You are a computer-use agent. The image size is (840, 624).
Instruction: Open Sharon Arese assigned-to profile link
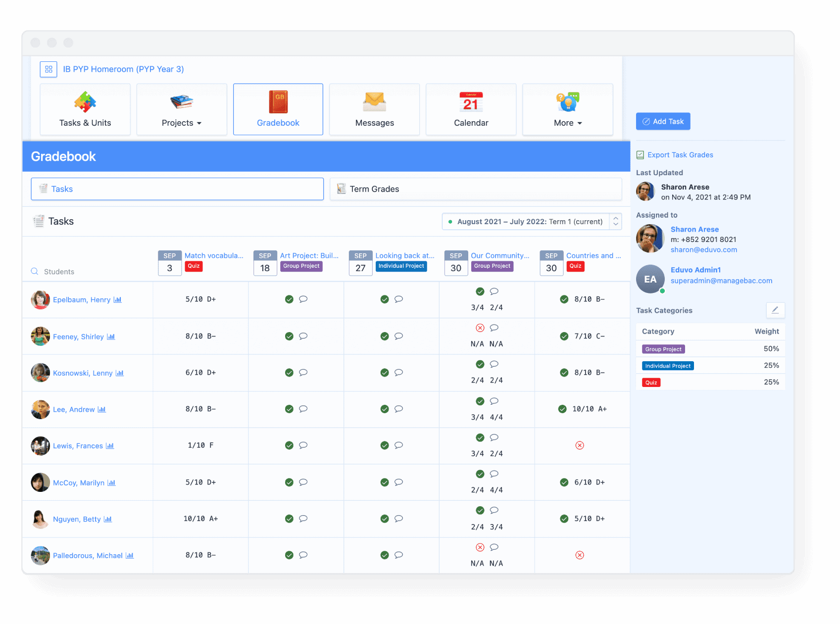point(694,229)
